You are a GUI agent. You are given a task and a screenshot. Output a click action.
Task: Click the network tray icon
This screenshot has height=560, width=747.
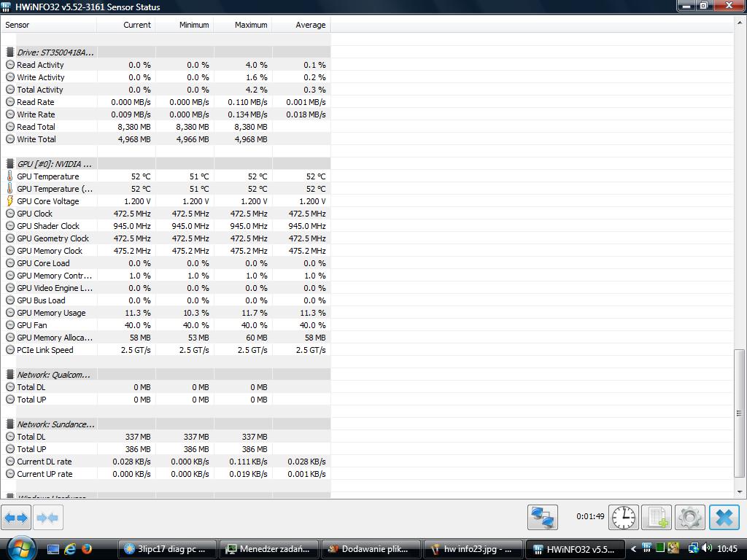coord(694,548)
